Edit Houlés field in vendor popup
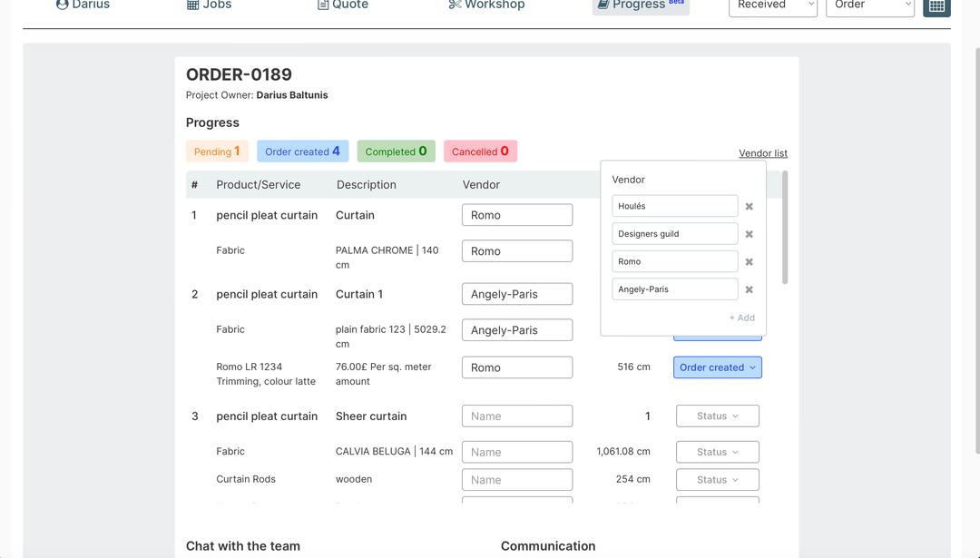 (x=674, y=206)
